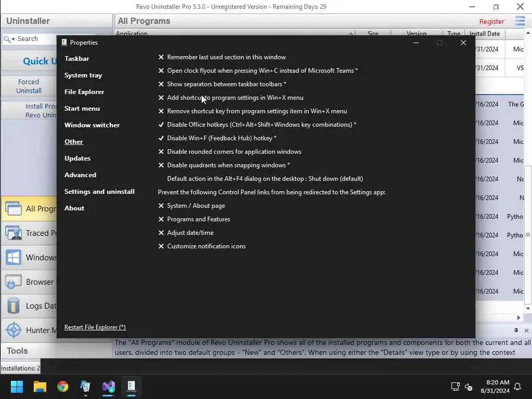Open the clock showing 8:20 AM
532x399 pixels.
[x=495, y=387]
